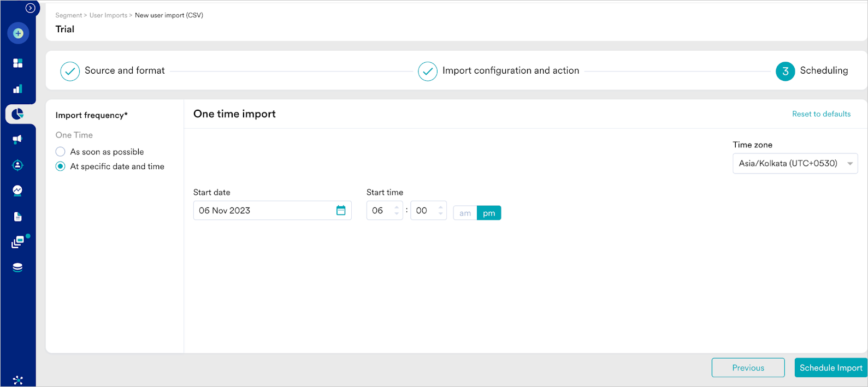Click the plus create-new icon in sidebar
868x387 pixels.
18,33
